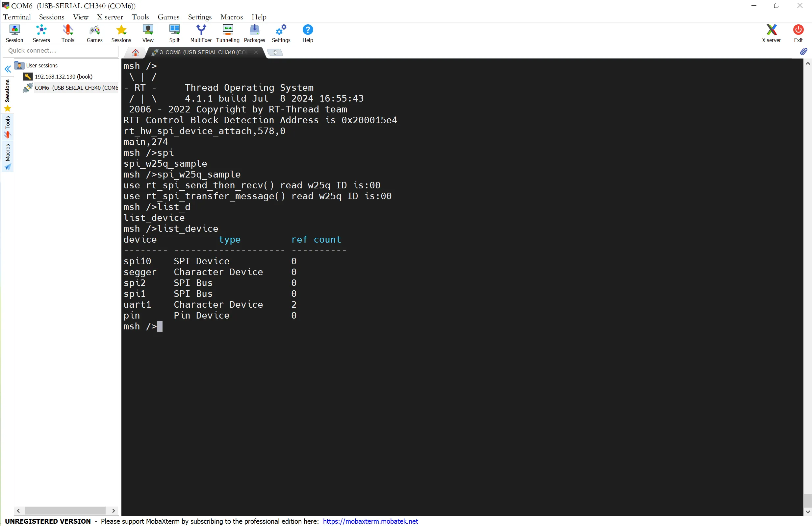Image resolution: width=812 pixels, height=526 pixels.
Task: Enable MultiExec mode icon
Action: pos(201,34)
